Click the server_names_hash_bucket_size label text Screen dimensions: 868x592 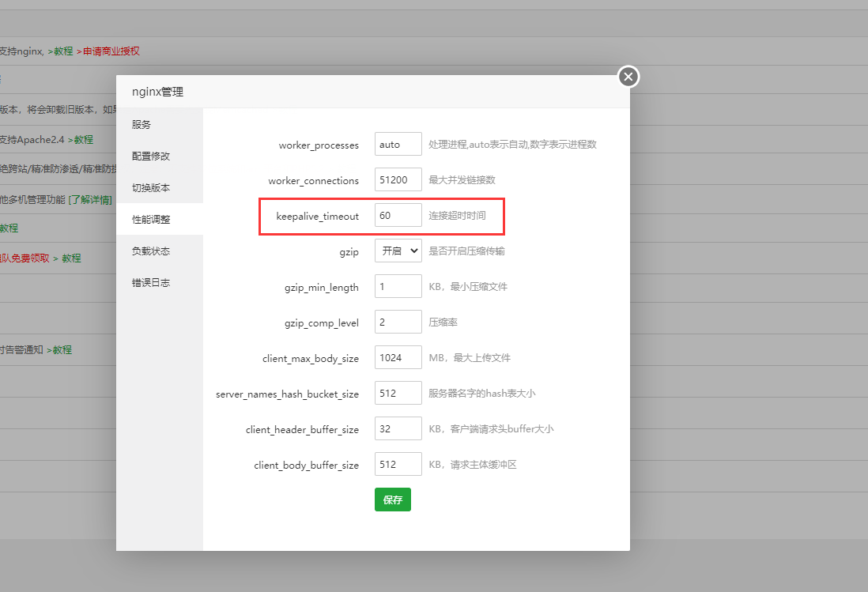point(287,394)
